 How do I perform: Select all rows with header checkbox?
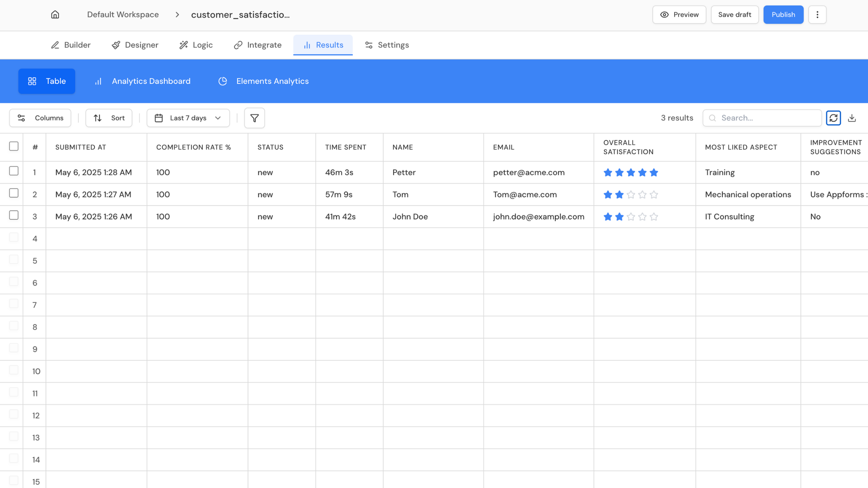14,146
